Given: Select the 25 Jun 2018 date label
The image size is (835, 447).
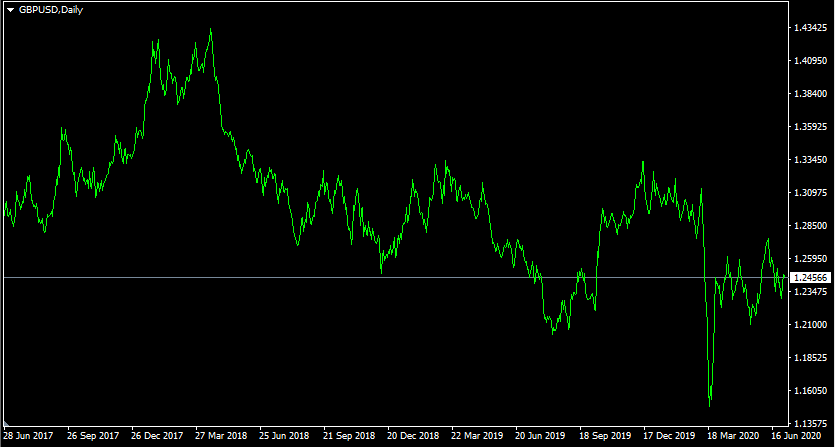Looking at the screenshot, I should coord(285,436).
